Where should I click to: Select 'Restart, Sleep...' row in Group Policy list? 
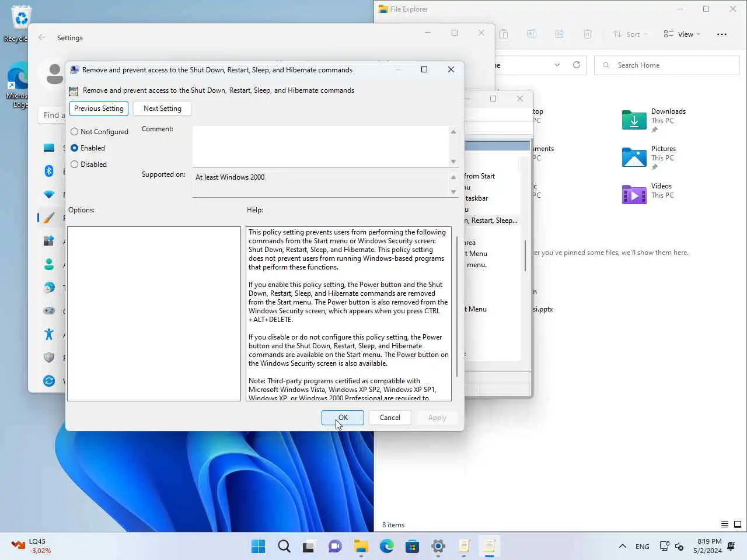491,220
